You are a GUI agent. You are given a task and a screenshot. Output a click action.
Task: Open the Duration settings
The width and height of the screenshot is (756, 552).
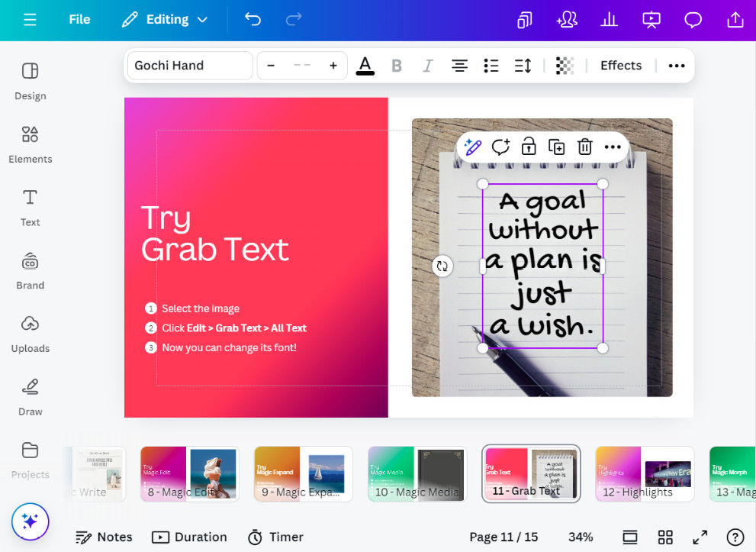click(x=189, y=537)
